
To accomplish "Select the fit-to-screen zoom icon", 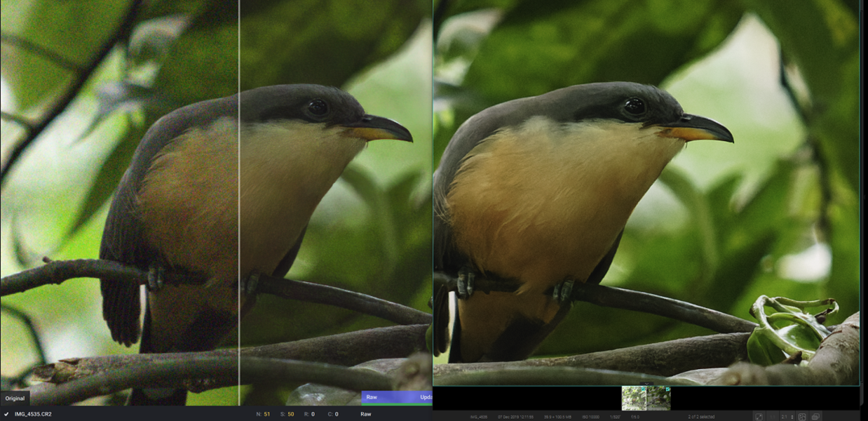I will tap(759, 415).
